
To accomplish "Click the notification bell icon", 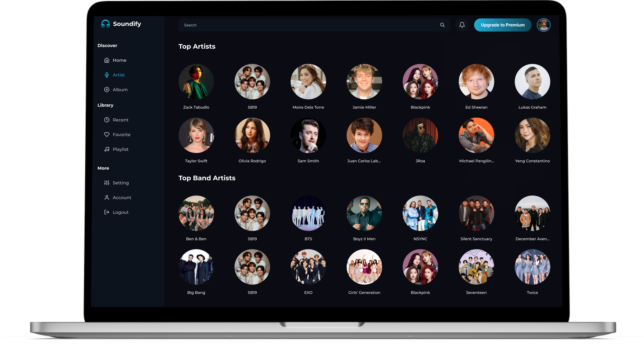I will tap(462, 25).
